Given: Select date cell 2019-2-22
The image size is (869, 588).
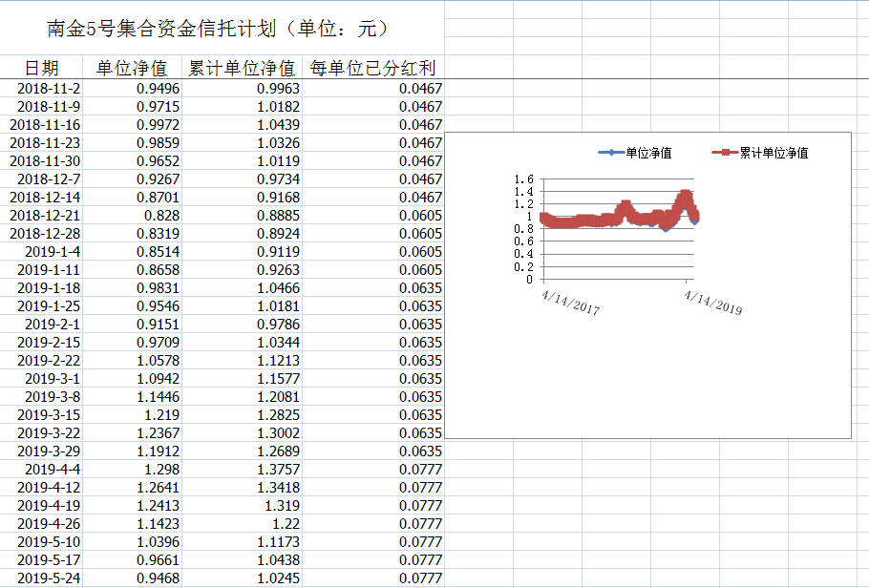Looking at the screenshot, I should [42, 361].
